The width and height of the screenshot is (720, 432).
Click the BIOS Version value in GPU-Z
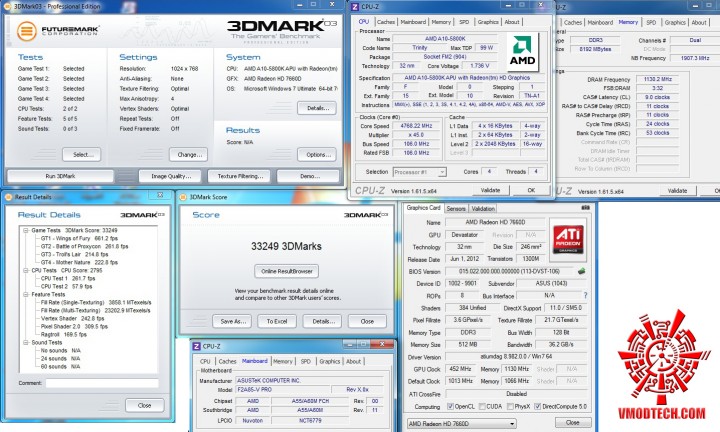pyautogui.click(x=510, y=271)
